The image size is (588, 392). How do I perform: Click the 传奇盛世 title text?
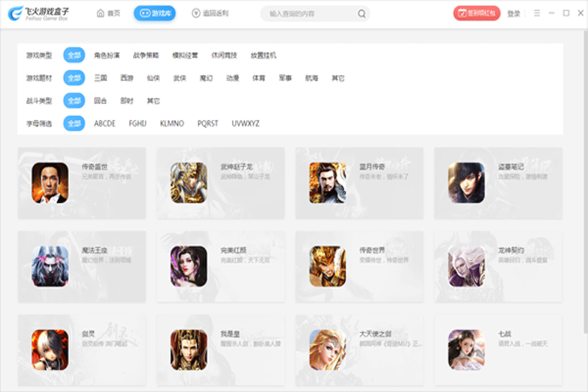95,166
